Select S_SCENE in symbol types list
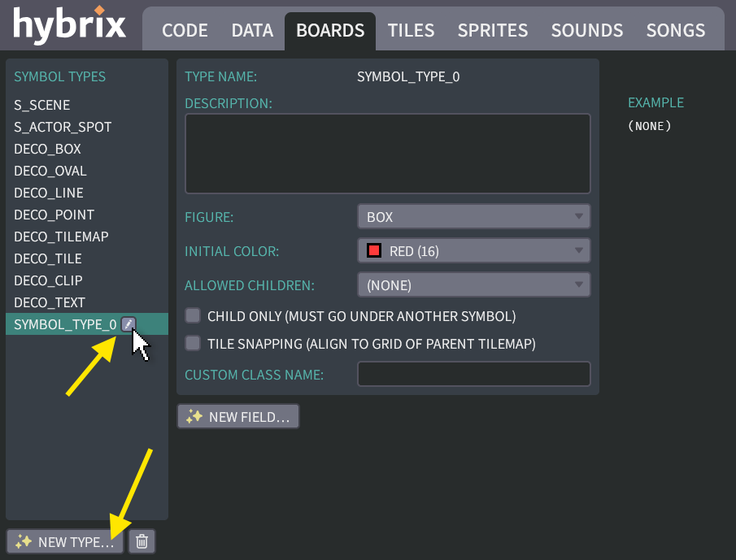 pos(42,105)
